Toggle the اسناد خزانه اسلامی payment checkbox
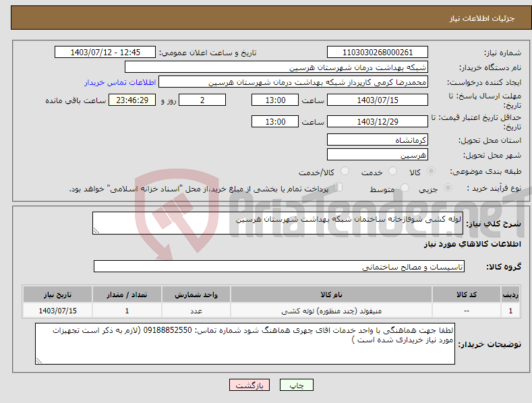 click(338, 187)
